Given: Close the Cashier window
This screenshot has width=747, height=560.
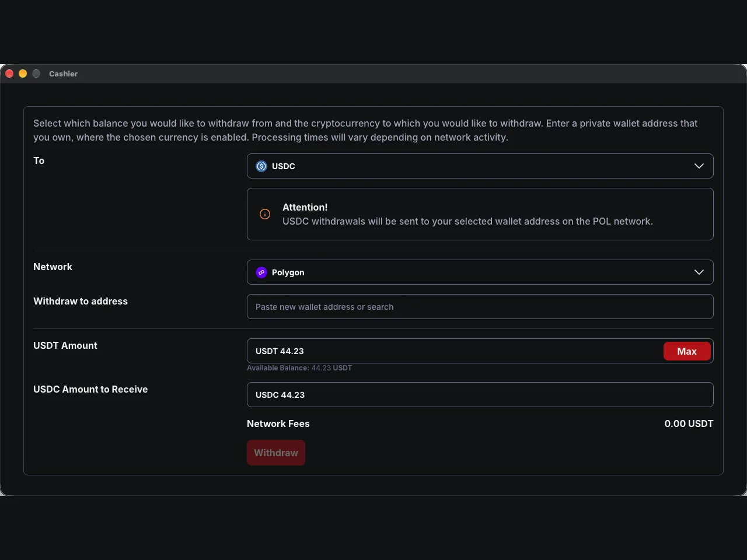Looking at the screenshot, I should point(9,73).
